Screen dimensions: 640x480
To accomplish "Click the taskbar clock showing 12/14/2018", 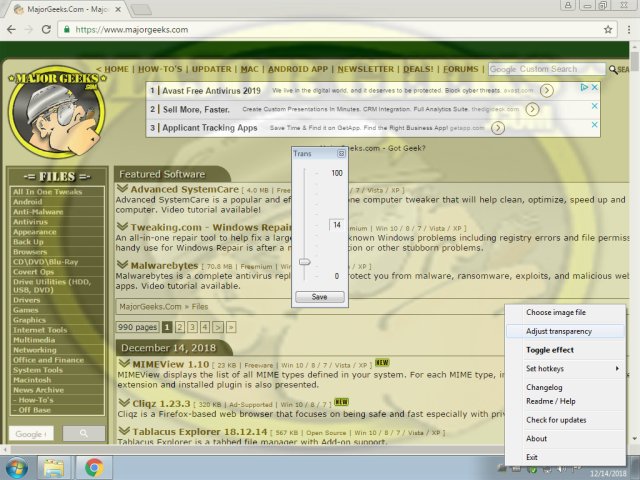I will click(x=608, y=473).
